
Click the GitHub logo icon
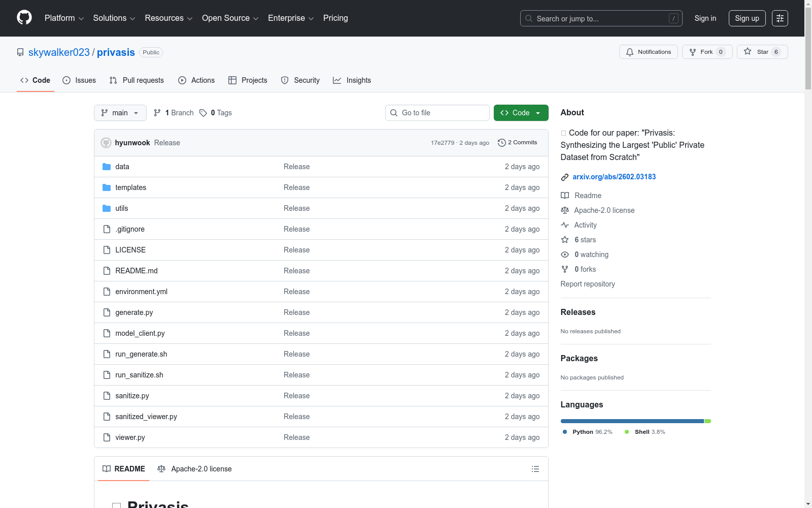pos(24,18)
